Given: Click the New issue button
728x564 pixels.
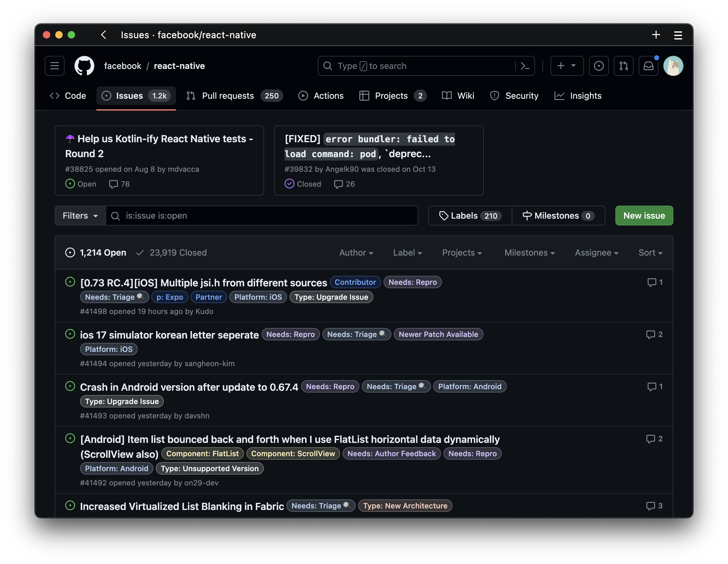Looking at the screenshot, I should click(x=644, y=216).
